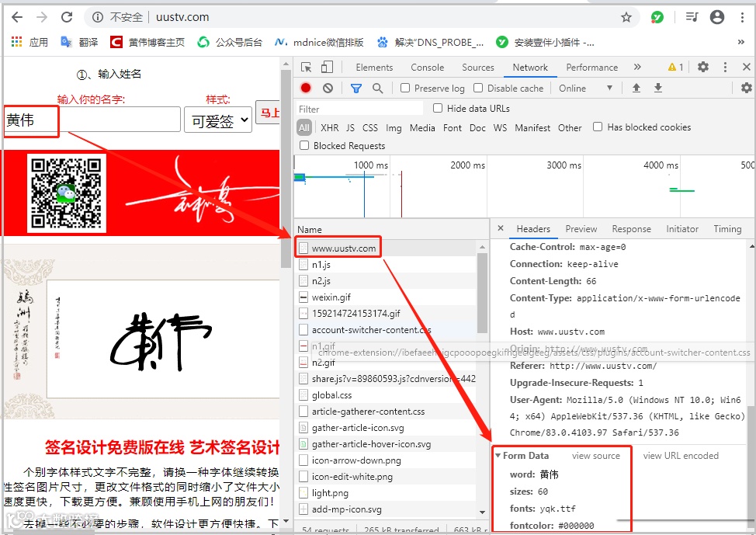Switch to the Elements tab
The height and width of the screenshot is (535, 756).
pyautogui.click(x=374, y=68)
